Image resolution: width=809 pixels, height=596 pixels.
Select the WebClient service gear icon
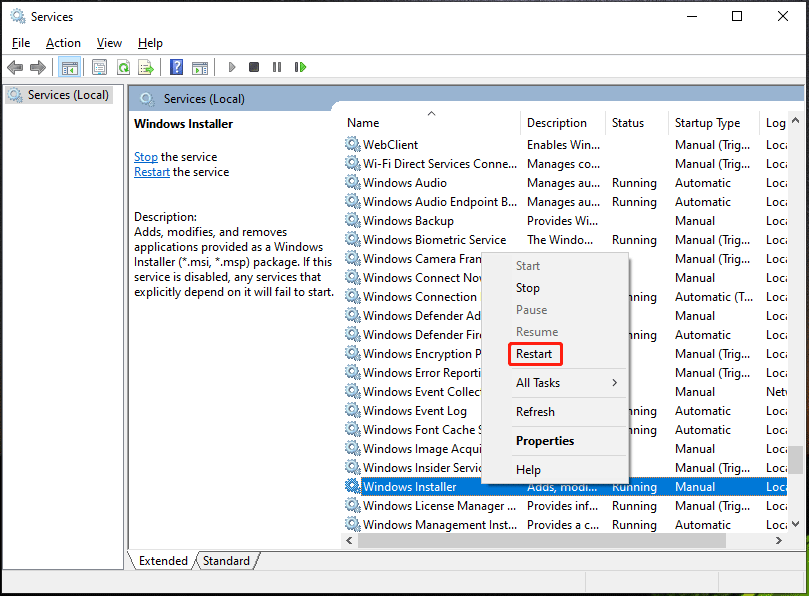point(352,144)
